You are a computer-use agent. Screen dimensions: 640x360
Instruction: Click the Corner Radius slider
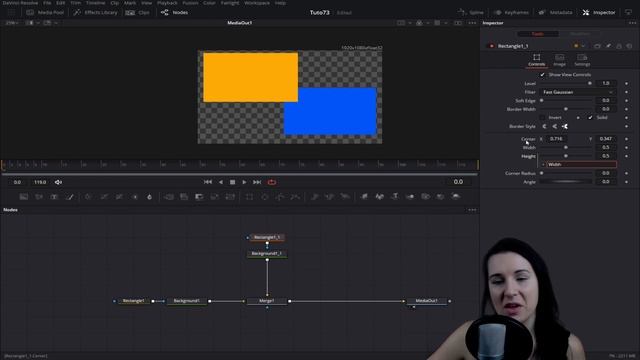[566, 173]
